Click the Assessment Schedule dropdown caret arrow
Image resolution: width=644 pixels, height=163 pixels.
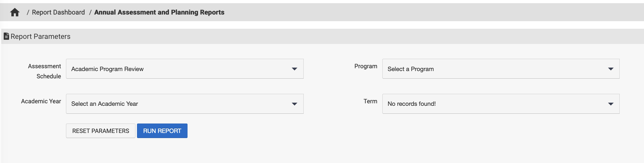(x=294, y=69)
